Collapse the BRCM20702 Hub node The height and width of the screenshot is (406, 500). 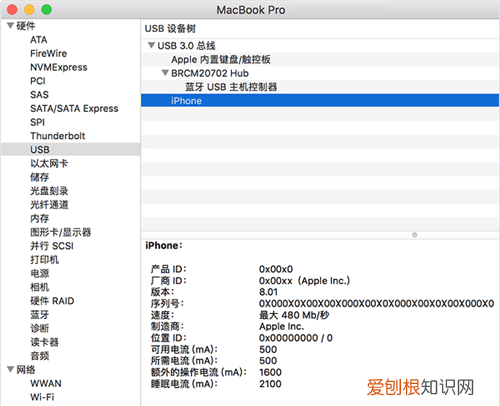click(x=165, y=73)
